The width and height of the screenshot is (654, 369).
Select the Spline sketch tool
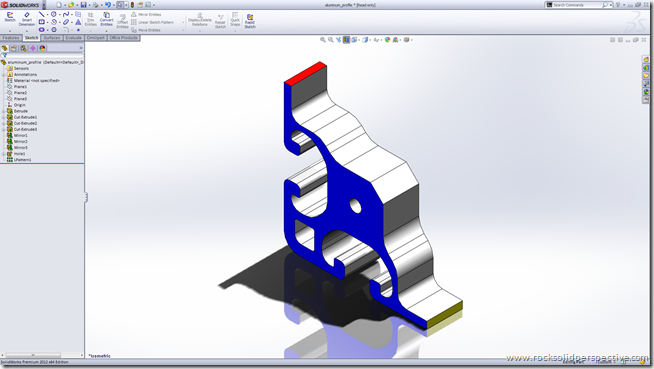65,14
